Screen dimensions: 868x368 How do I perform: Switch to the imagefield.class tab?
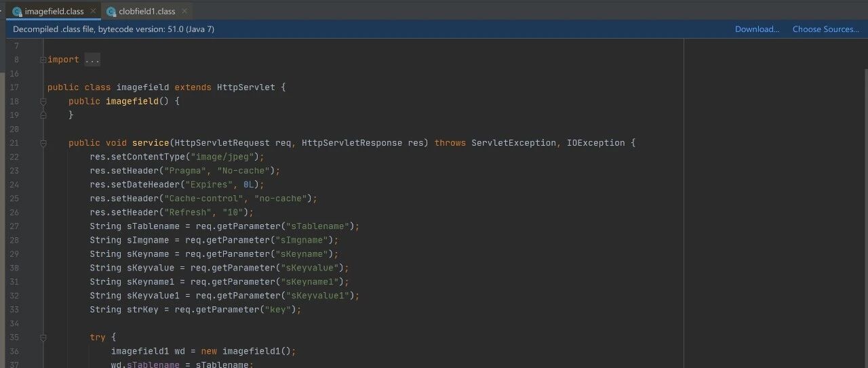[54, 11]
